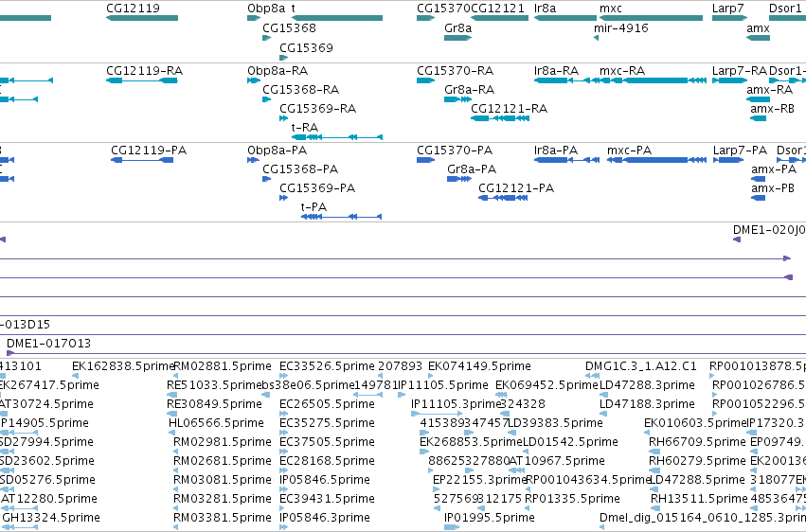Screen dimensions: 806x532
Task: Click the RM02881.5prime EST label
Action: pos(222,366)
